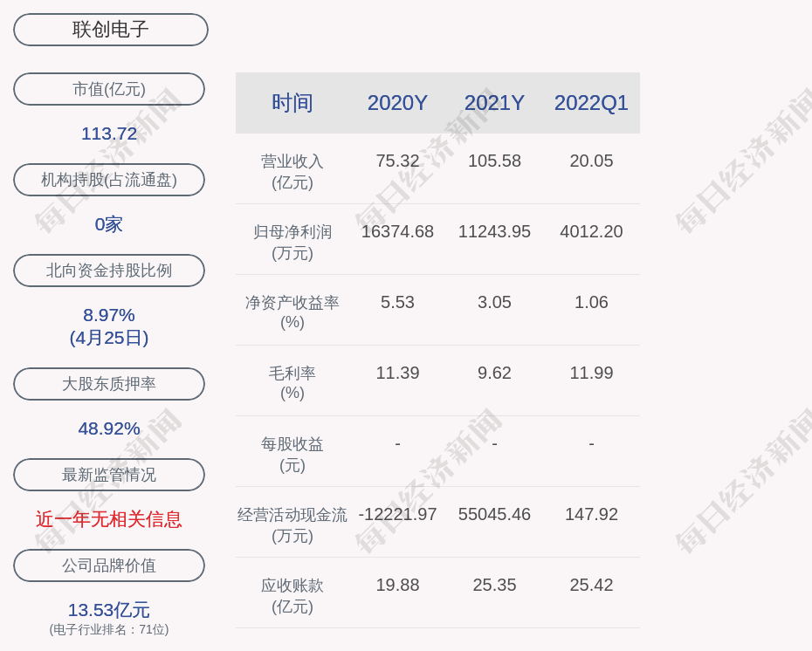
Task: Click the 48.92% pledge rate value
Action: coord(109,428)
